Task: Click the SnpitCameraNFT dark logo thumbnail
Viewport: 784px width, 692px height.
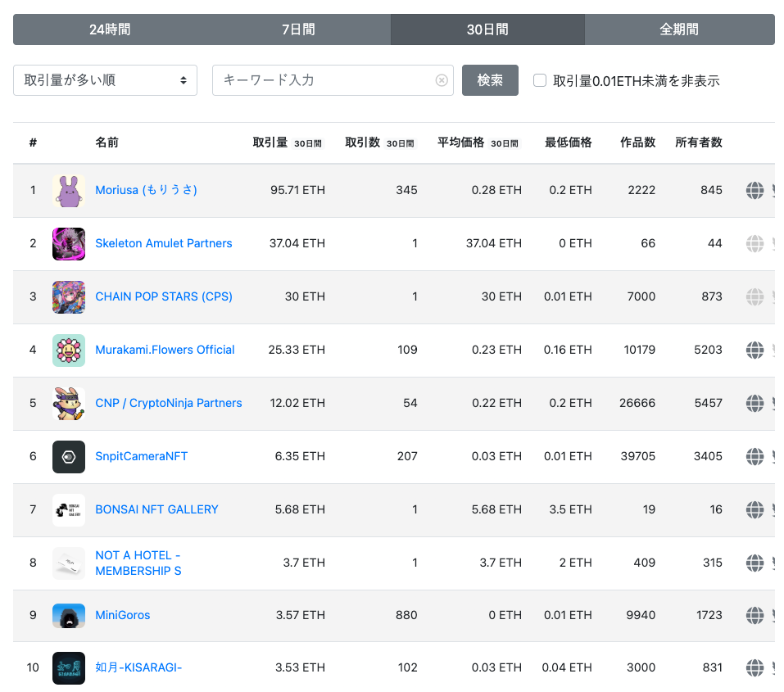Action: pyautogui.click(x=69, y=457)
